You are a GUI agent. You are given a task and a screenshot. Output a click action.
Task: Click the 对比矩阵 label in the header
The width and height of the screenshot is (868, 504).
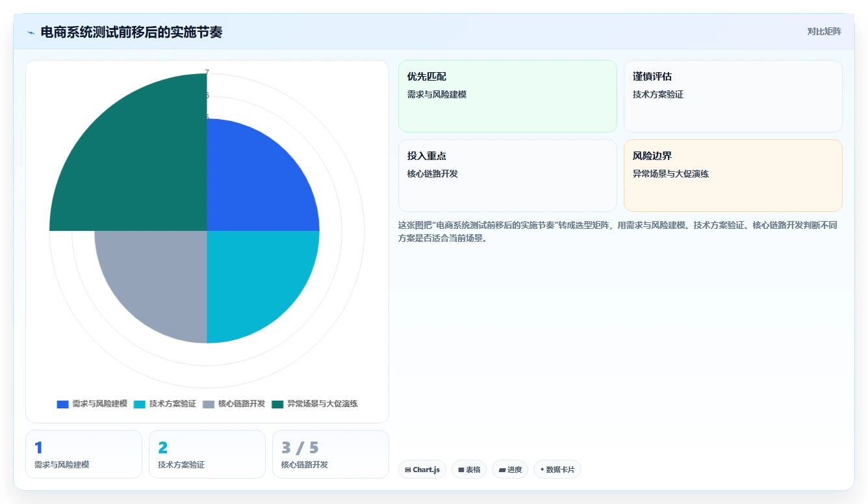pos(824,31)
